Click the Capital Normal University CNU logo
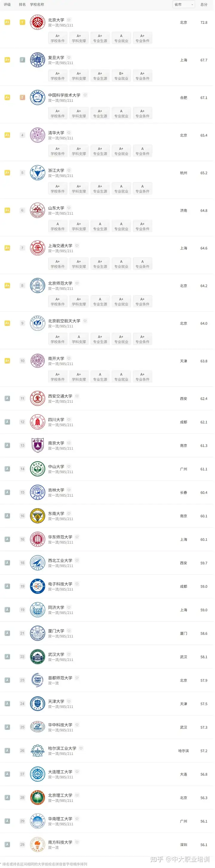The width and height of the screenshot is (215, 868). [x=37, y=680]
